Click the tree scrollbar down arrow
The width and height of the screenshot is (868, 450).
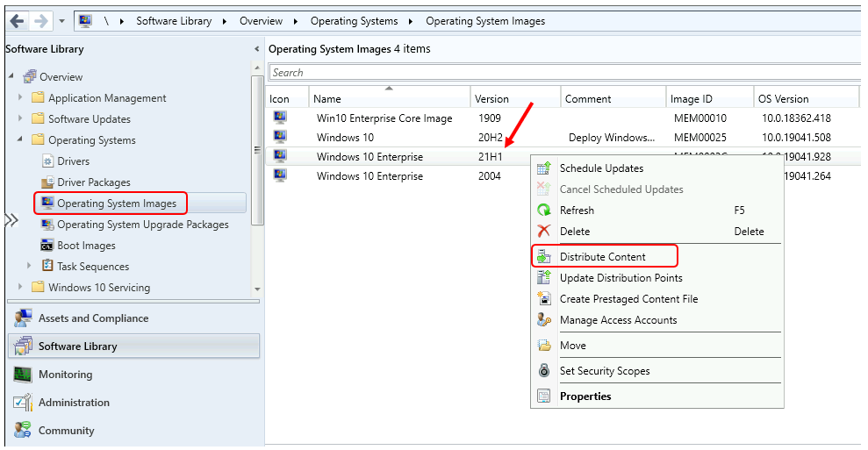point(257,289)
